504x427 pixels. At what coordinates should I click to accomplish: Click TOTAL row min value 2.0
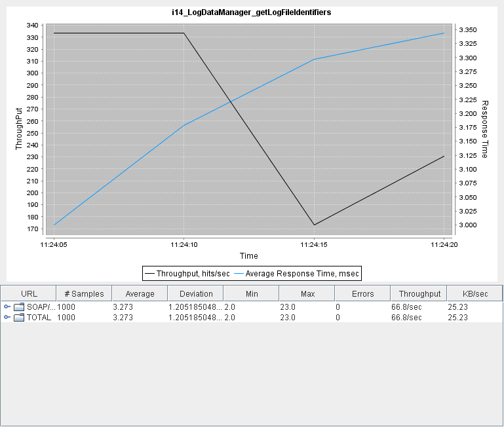tap(229, 318)
